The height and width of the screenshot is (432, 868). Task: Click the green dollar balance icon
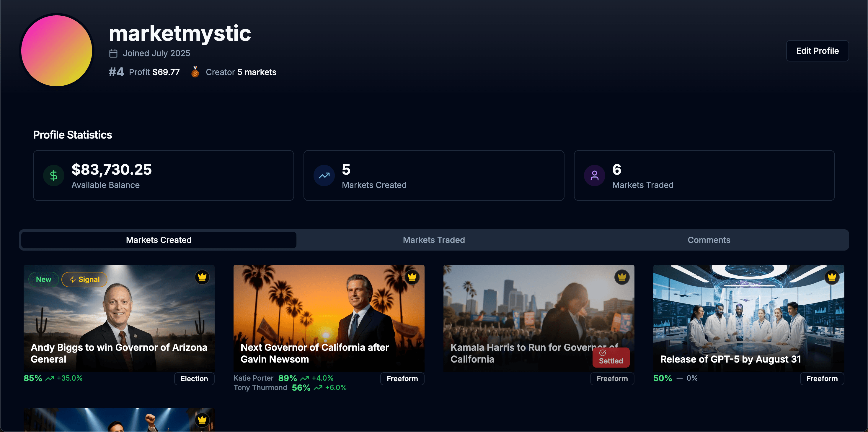pos(53,175)
